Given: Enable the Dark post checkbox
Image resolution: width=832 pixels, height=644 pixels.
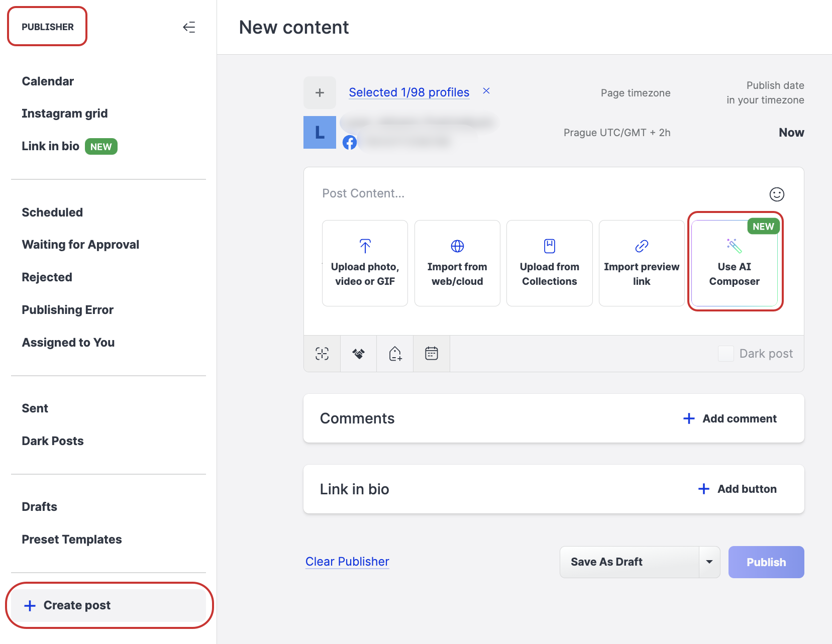Looking at the screenshot, I should tap(725, 354).
